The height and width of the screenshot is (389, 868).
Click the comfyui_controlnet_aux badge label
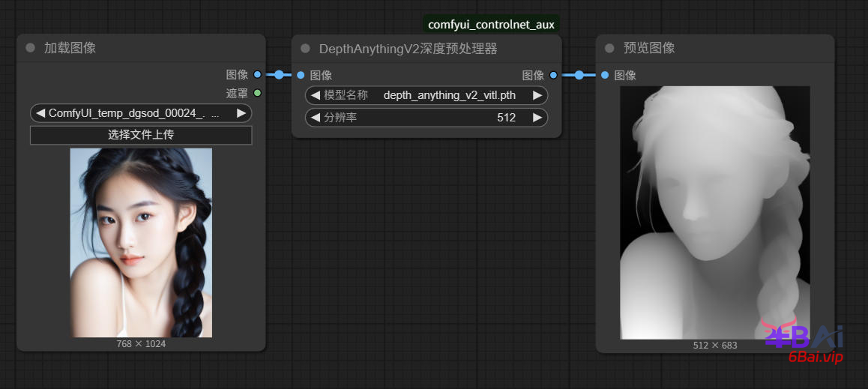coord(491,25)
